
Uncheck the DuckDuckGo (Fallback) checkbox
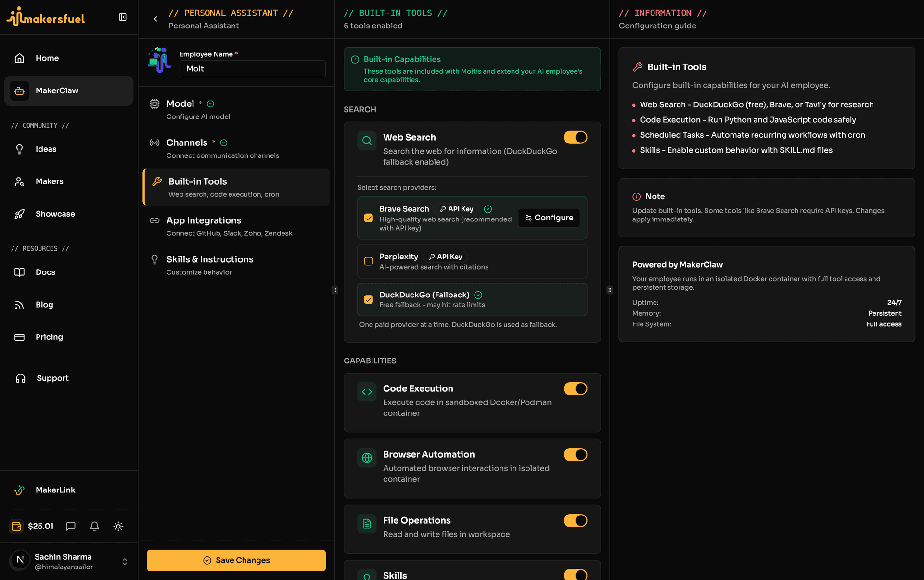(369, 299)
